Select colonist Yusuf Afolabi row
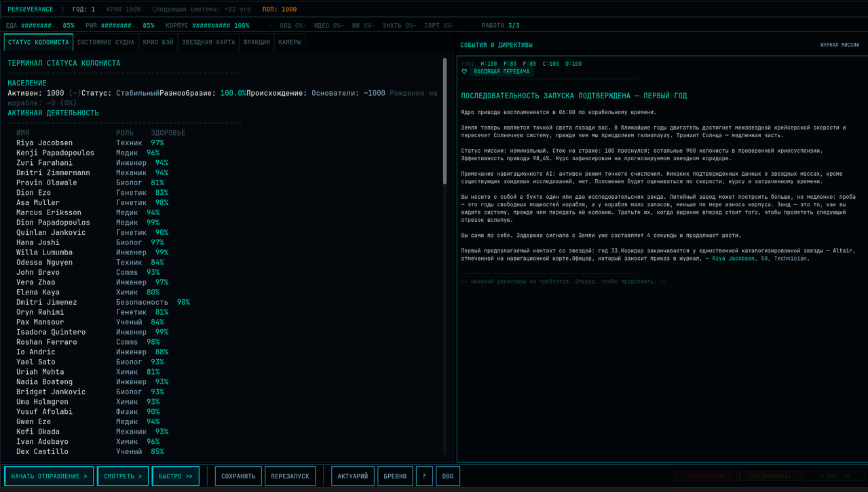The image size is (868, 492). tap(88, 412)
